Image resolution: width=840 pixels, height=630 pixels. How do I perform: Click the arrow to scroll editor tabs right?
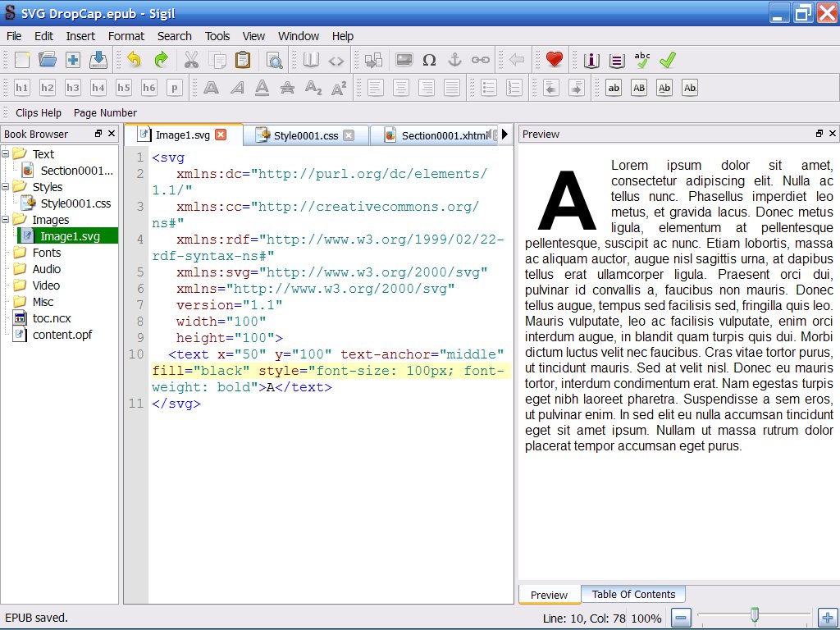(x=505, y=135)
